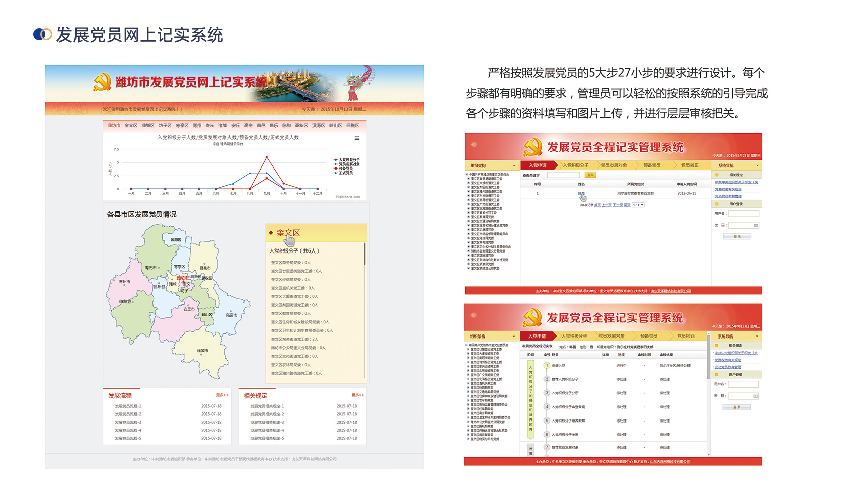Click party emblem in Weifang portal header
Image resolution: width=841 pixels, height=504 pixels.
[102, 82]
